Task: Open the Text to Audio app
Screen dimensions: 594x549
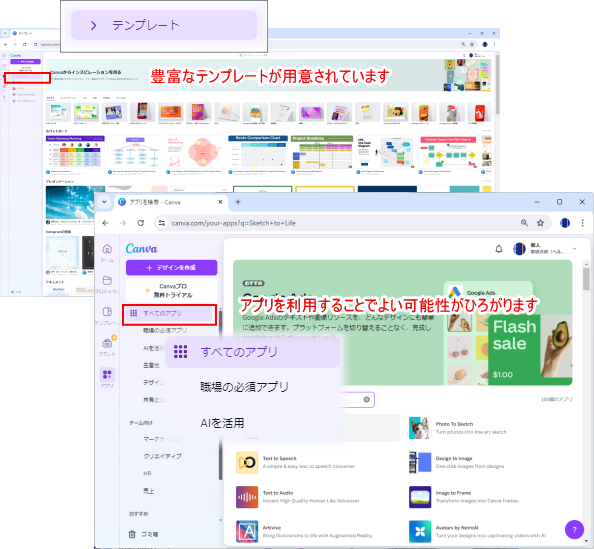Action: pyautogui.click(x=297, y=497)
